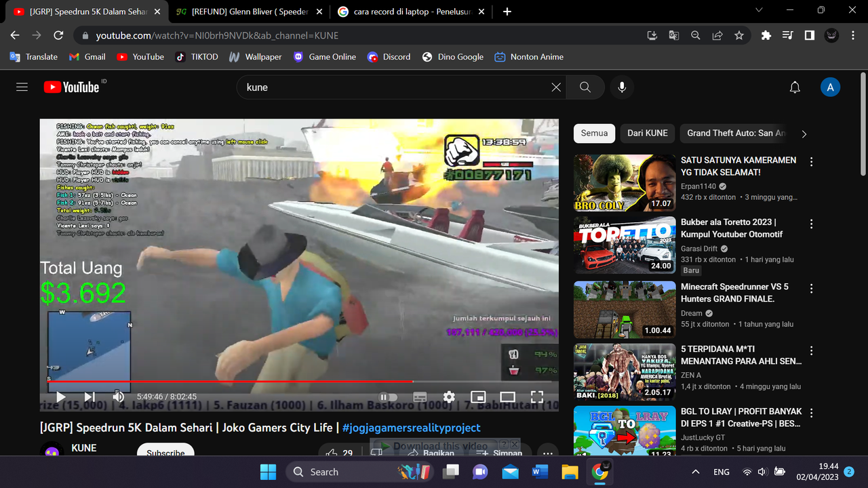Seek on the red video progress bar
This screenshot has width=868, height=488.
tap(299, 382)
